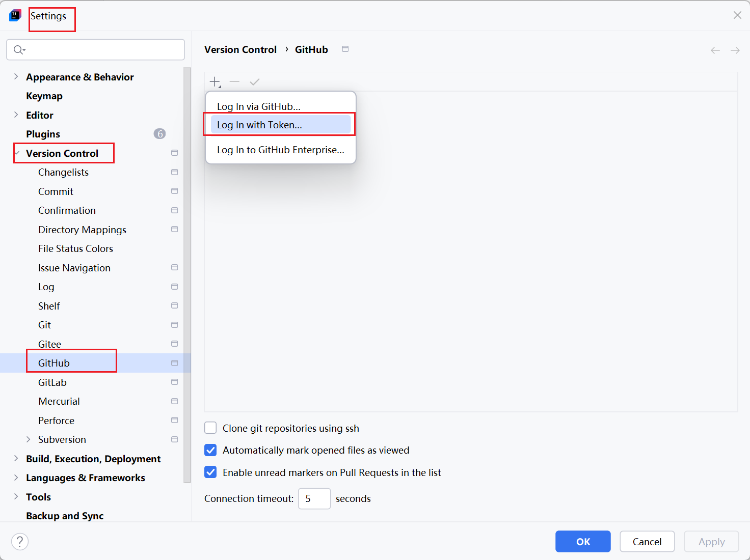This screenshot has width=750, height=560.
Task: Click project icon next to Commit row
Action: [174, 191]
